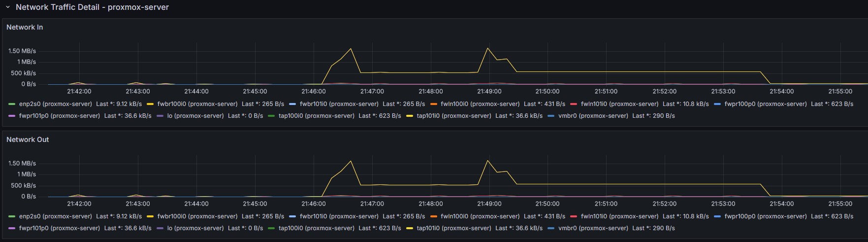Open the Network In panel title menu
Screen dimensions: 868x242
(25, 27)
